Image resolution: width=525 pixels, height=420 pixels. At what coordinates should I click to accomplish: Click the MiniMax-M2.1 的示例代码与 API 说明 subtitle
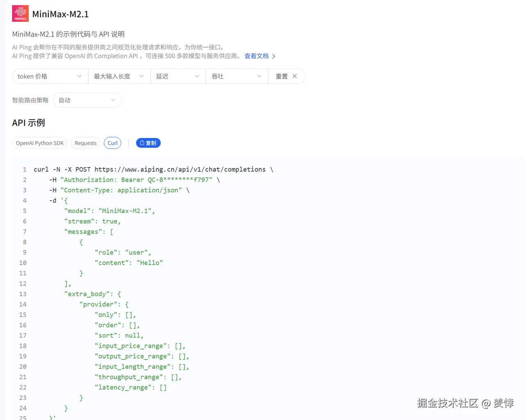click(x=68, y=34)
